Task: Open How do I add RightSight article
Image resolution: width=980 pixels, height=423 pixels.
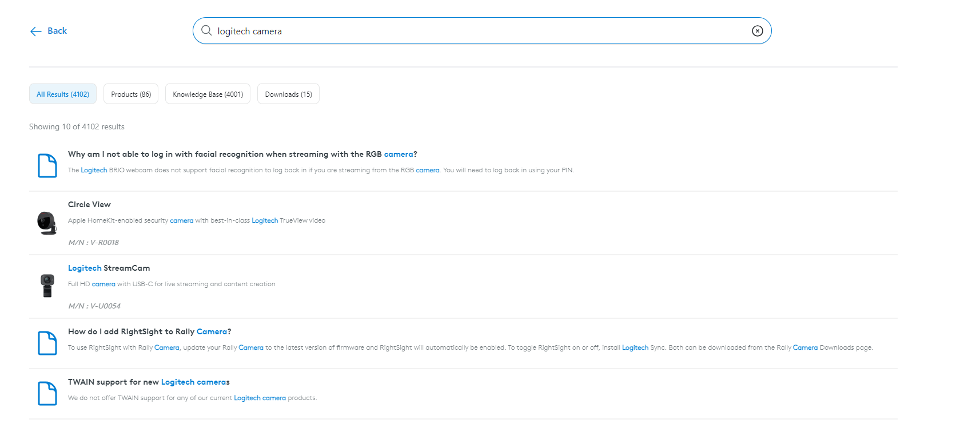Action: tap(149, 332)
